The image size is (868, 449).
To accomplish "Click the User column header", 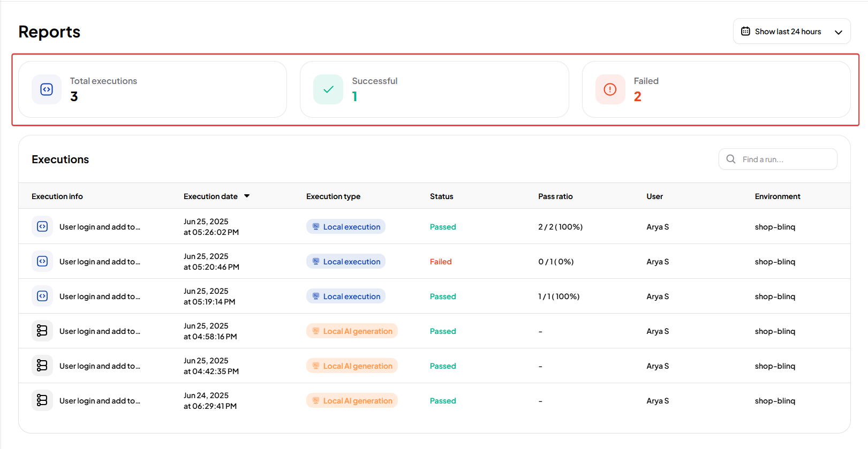I will (x=654, y=196).
